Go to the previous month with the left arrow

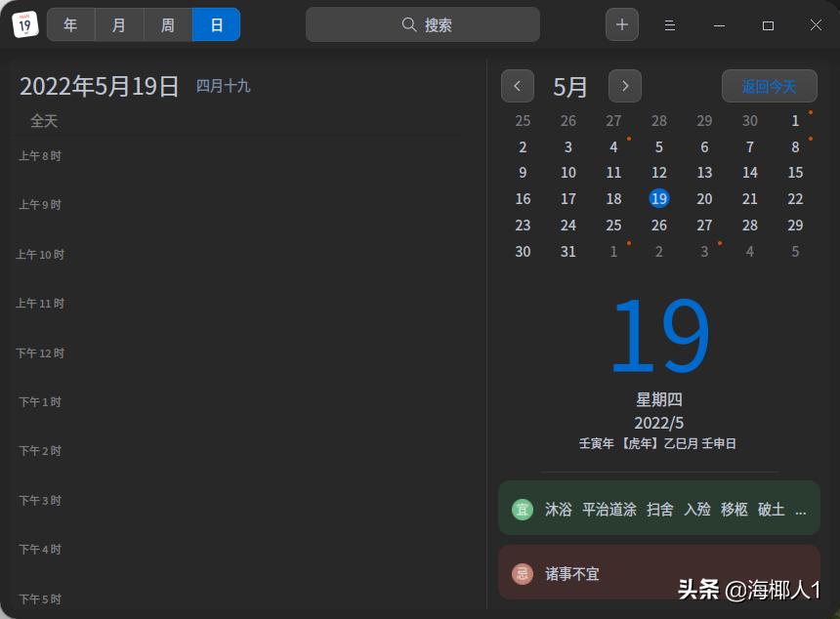pyautogui.click(x=518, y=86)
